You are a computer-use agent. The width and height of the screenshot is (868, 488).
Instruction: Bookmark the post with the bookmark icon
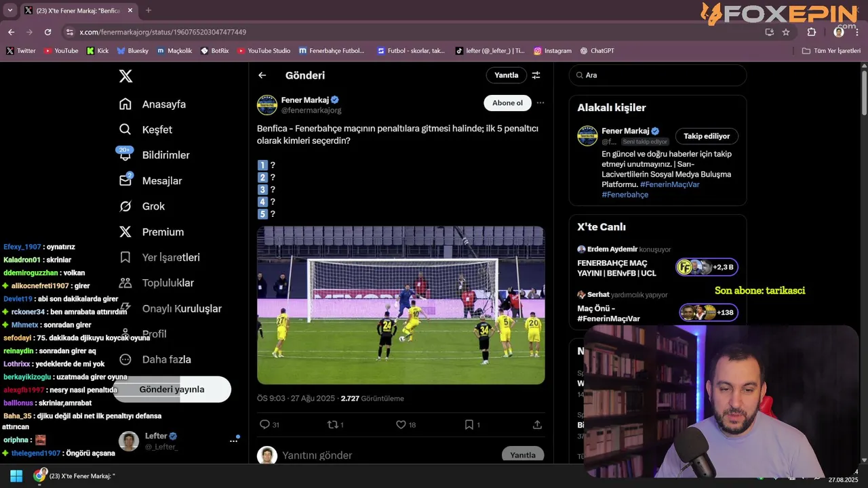click(x=469, y=424)
